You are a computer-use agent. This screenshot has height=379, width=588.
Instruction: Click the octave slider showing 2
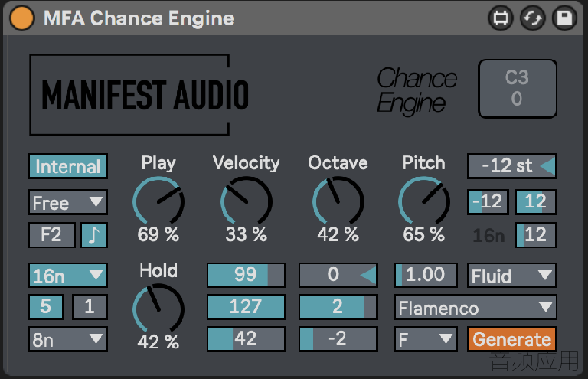click(x=338, y=307)
